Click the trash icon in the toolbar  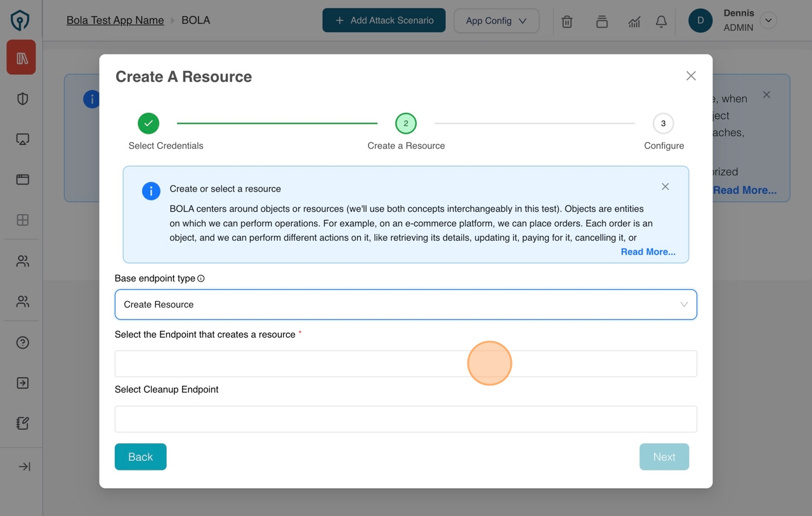pos(566,21)
